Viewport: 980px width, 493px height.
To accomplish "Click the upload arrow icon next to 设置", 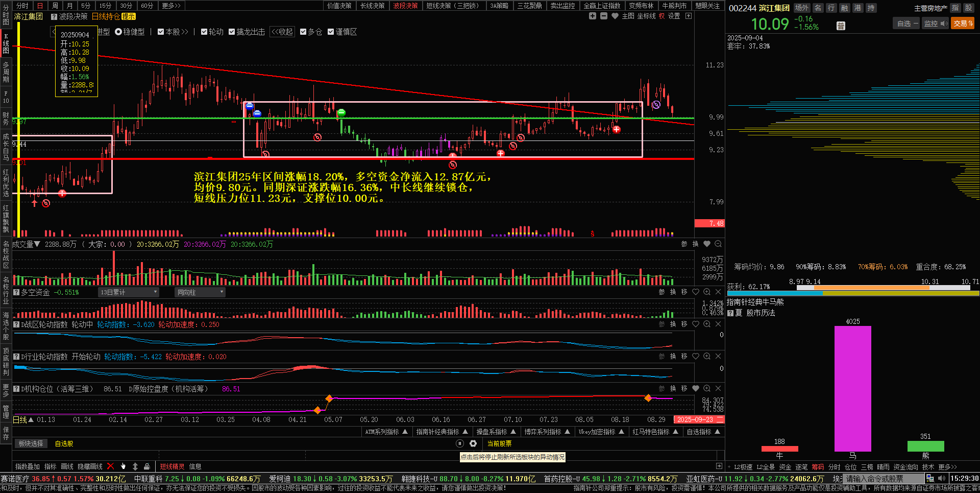I will pos(689,16).
